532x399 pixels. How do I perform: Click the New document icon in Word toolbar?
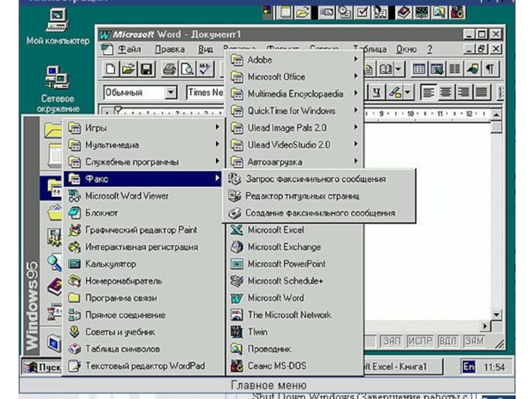(x=111, y=69)
